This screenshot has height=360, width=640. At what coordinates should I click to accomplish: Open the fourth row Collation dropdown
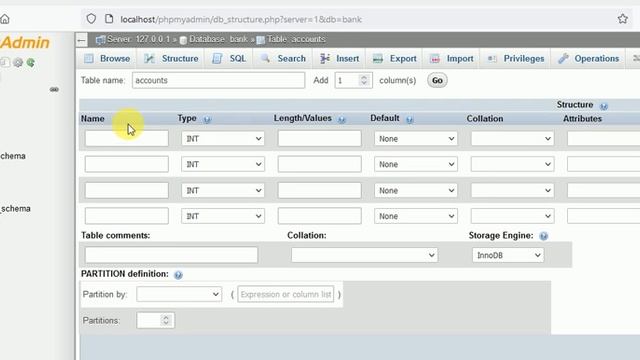(x=512, y=216)
